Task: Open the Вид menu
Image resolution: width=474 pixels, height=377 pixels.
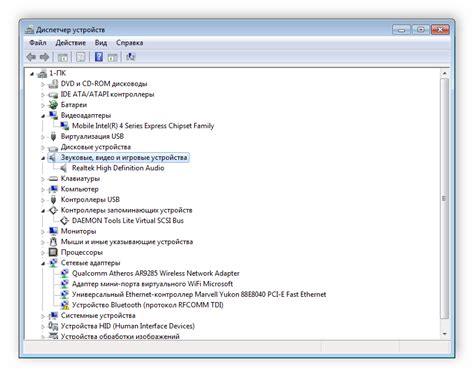Action: click(x=101, y=43)
